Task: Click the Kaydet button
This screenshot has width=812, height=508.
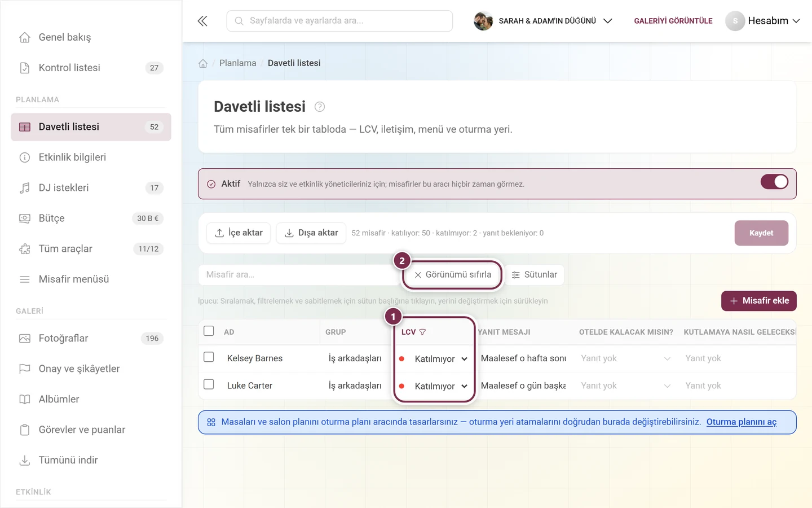Action: click(x=761, y=233)
